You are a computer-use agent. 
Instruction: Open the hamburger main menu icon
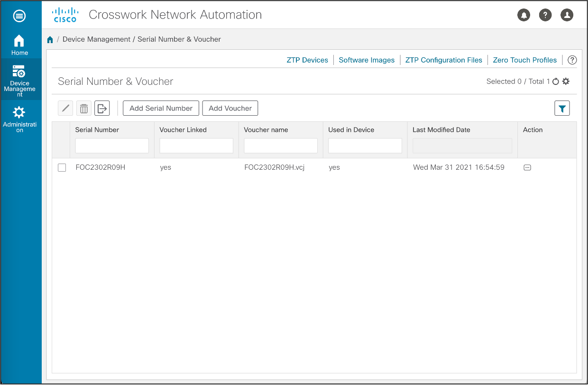coord(19,16)
